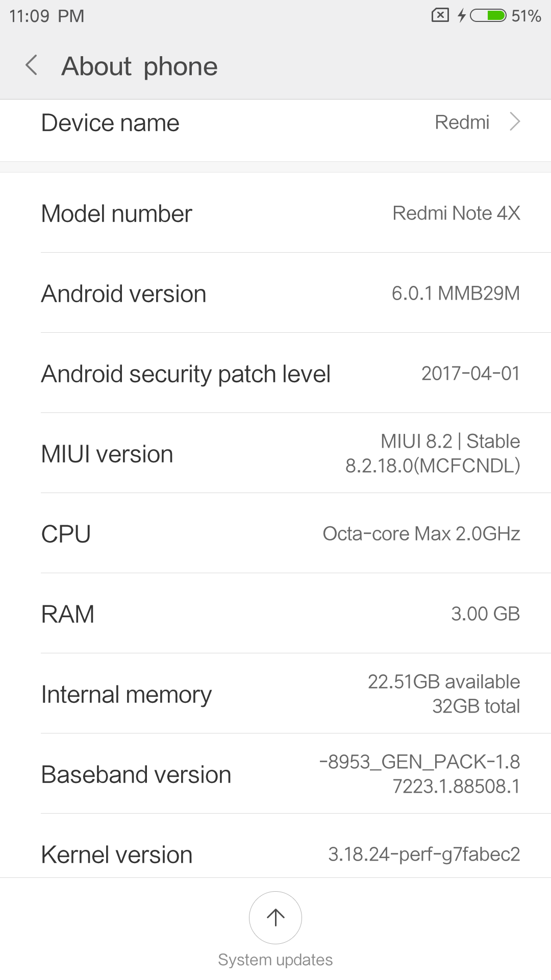This screenshot has height=980, width=551.
Task: Select the RAM row
Action: [x=275, y=614]
